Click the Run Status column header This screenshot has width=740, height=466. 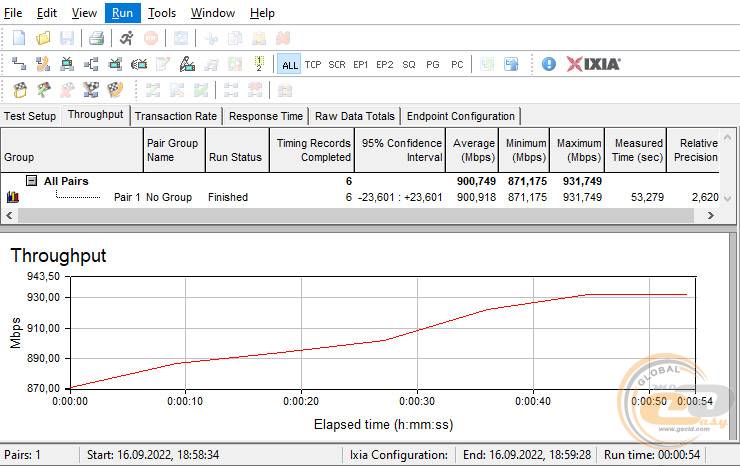pos(235,157)
